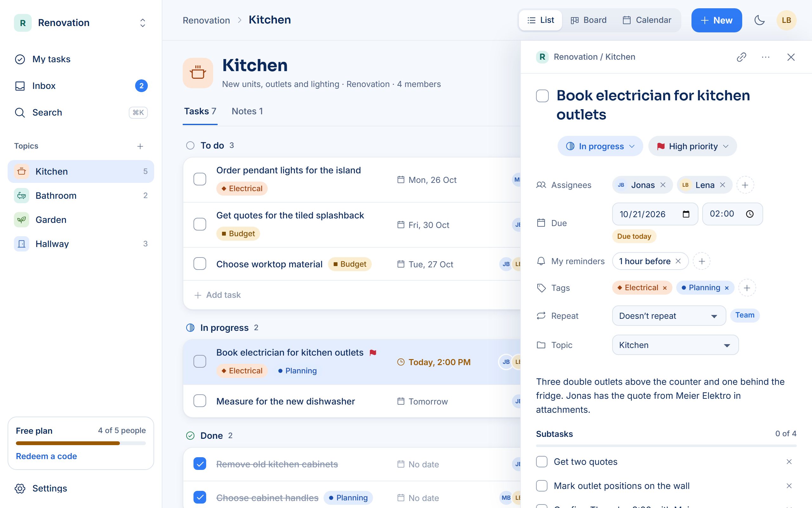The width and height of the screenshot is (812, 508).
Task: Open the Topic Kitchen dropdown
Action: [675, 345]
